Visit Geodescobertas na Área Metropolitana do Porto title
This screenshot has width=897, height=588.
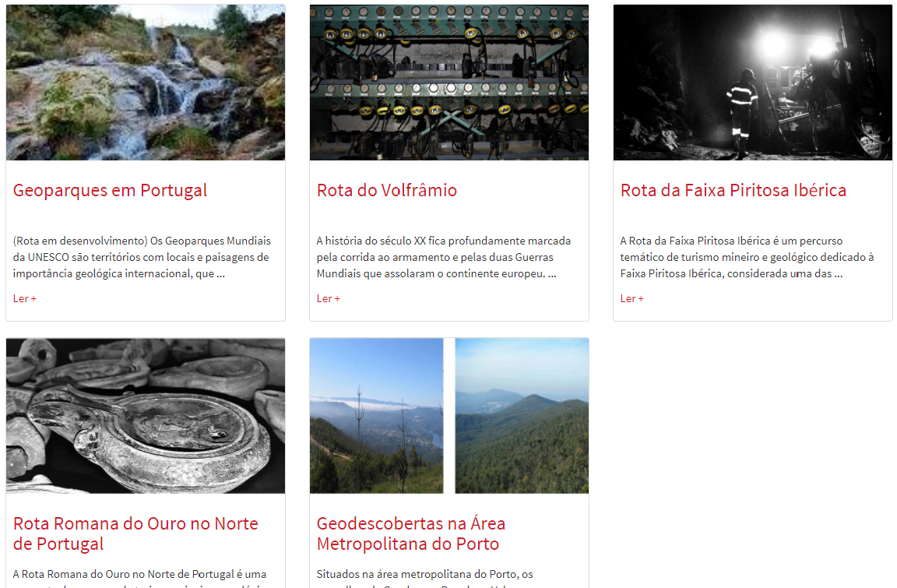coord(411,533)
